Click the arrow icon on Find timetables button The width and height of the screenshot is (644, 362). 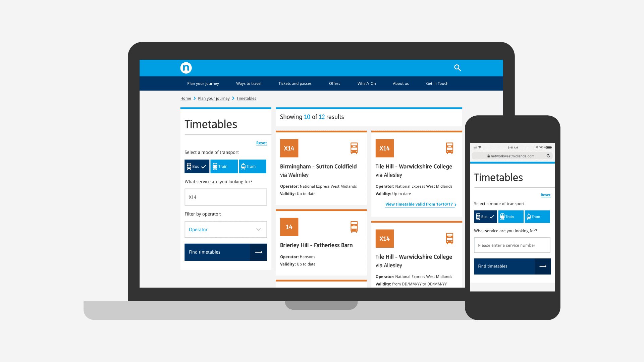(x=258, y=252)
